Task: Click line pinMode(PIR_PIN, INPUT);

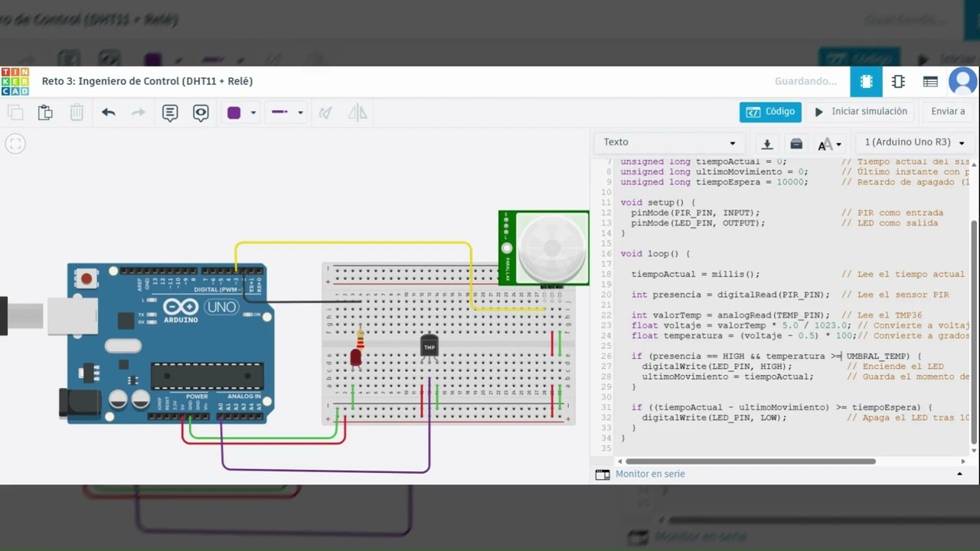Action: 695,213
